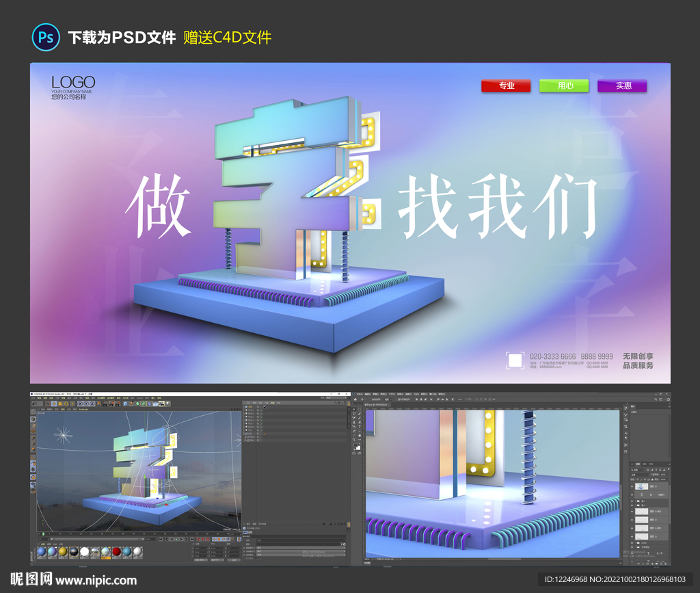The width and height of the screenshot is (700, 593).
Task: Select the blue material sphere
Action: [42, 551]
